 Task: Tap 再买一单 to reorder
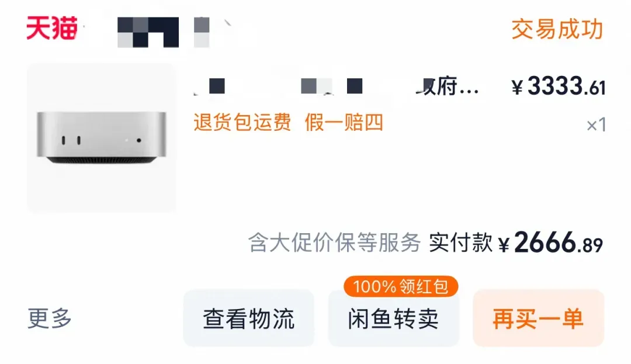[539, 318]
